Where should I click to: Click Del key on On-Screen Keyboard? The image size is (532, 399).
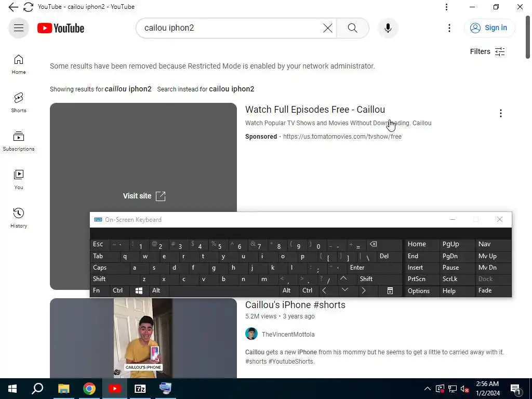389,257
